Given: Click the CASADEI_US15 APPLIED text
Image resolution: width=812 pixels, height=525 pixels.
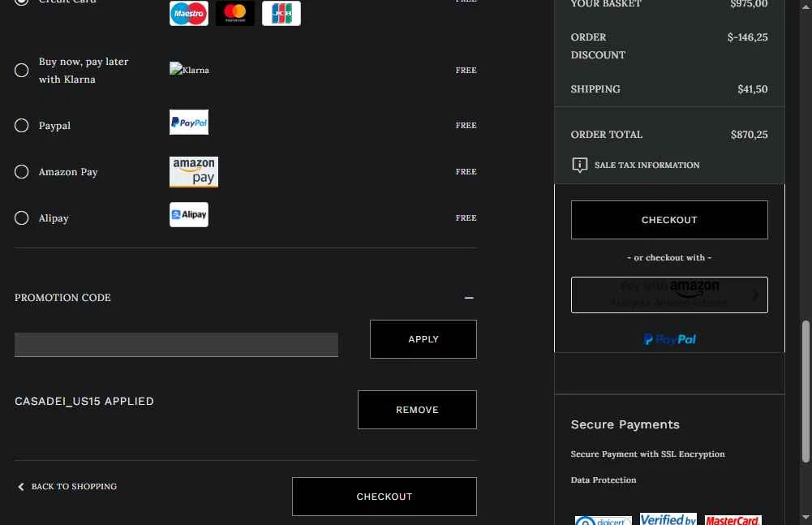Looking at the screenshot, I should (84, 401).
